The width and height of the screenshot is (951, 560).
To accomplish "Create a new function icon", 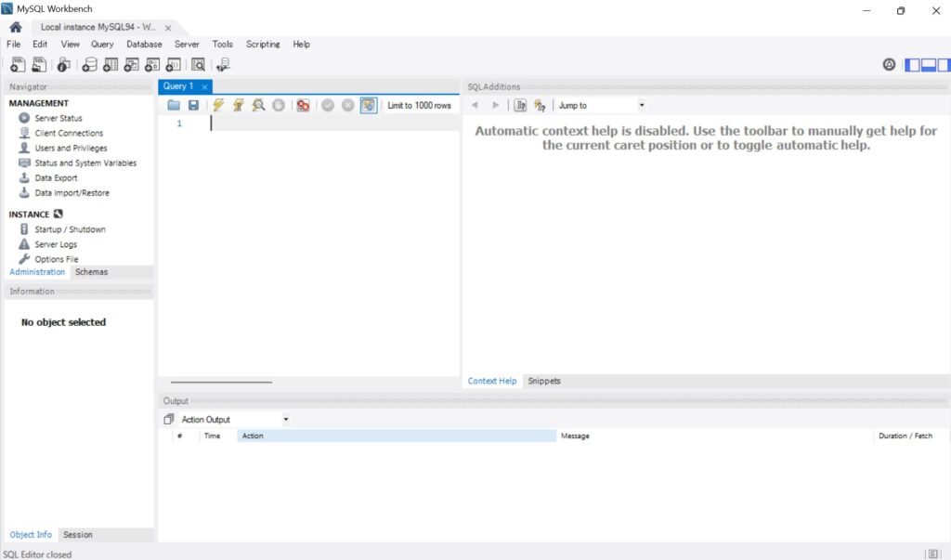I will [173, 64].
